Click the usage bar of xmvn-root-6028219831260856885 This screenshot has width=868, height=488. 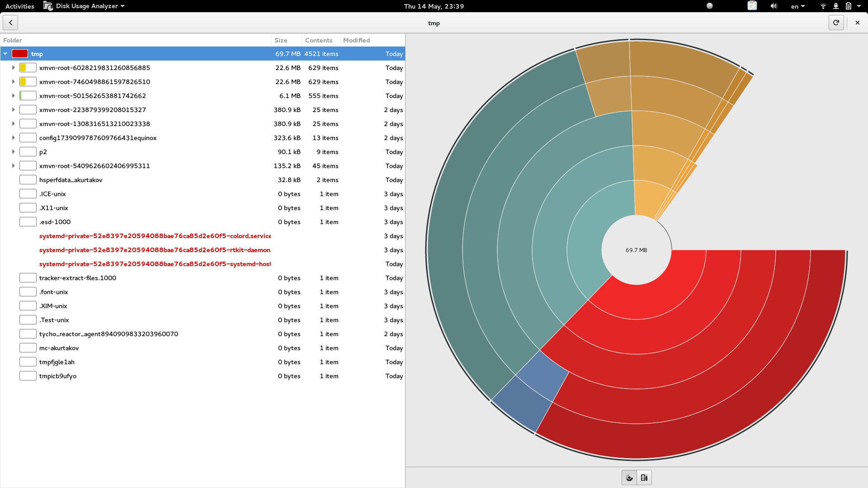(x=28, y=68)
